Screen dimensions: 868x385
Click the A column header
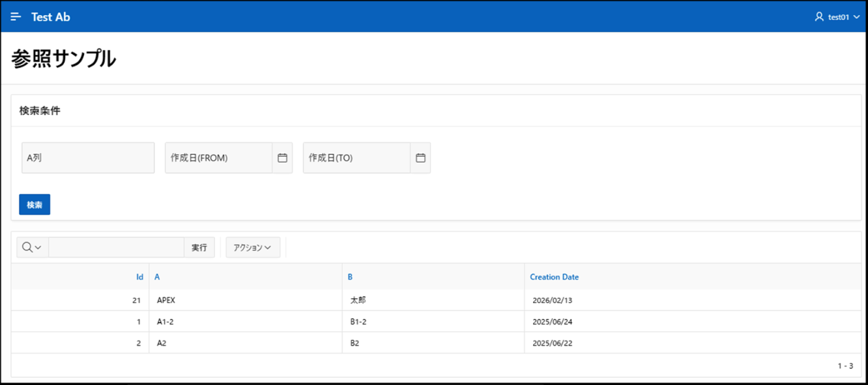pyautogui.click(x=157, y=277)
